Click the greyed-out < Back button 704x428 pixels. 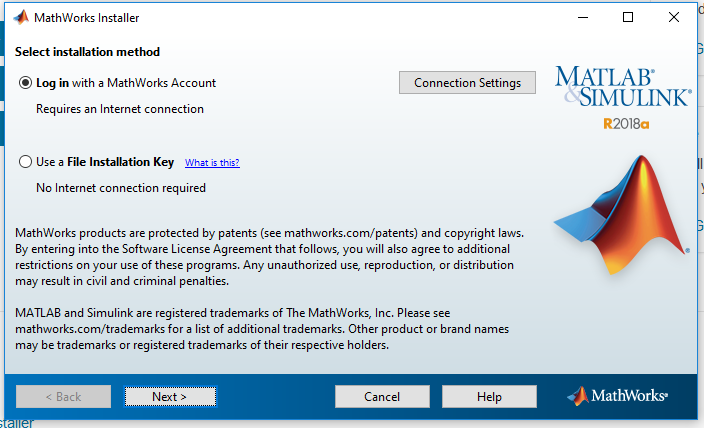tap(63, 397)
